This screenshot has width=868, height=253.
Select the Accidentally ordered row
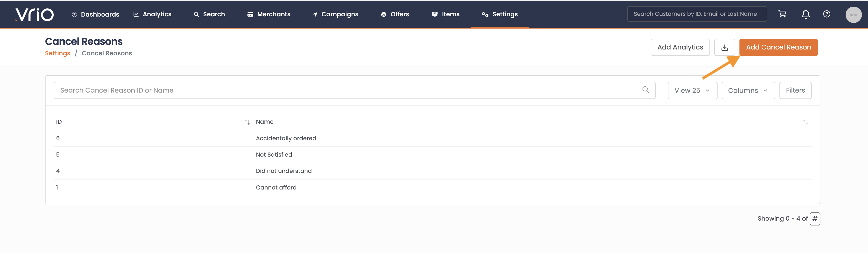pos(433,138)
